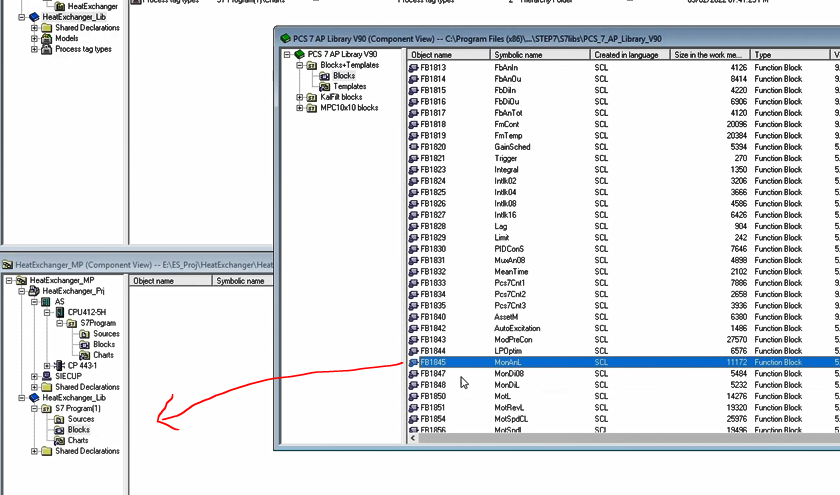This screenshot has width=840, height=495.
Task: Expand the KalFilt blocks node
Action: (300, 98)
